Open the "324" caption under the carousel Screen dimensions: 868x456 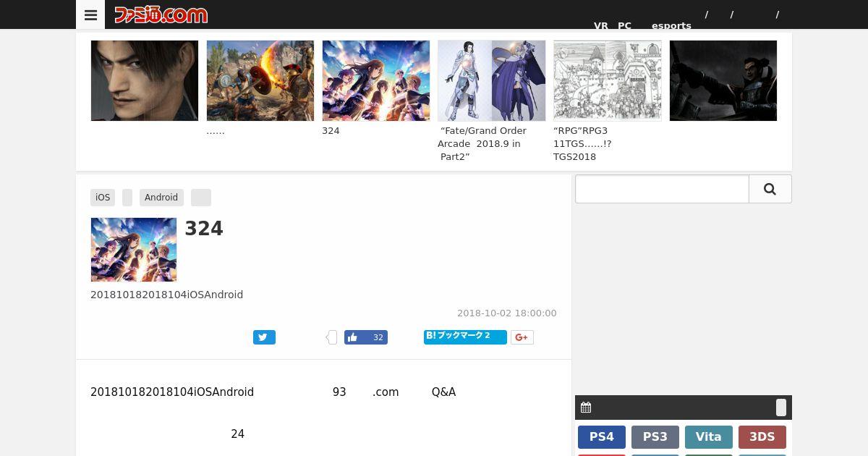click(x=331, y=131)
